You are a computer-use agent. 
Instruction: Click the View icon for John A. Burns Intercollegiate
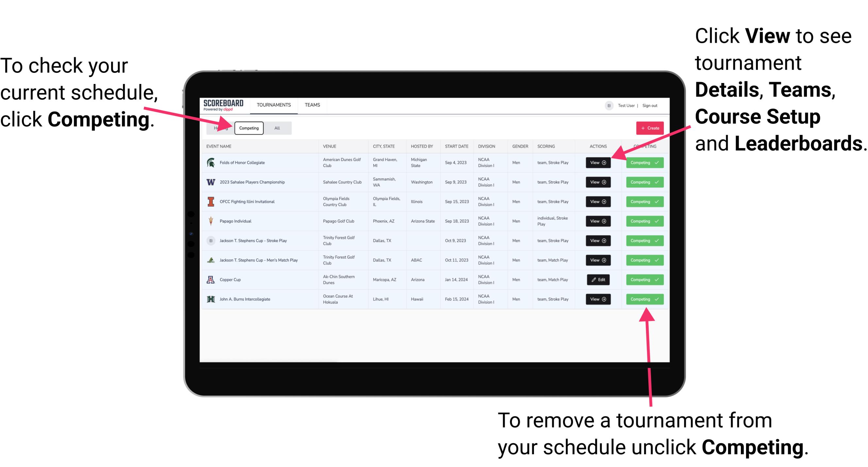pos(598,299)
